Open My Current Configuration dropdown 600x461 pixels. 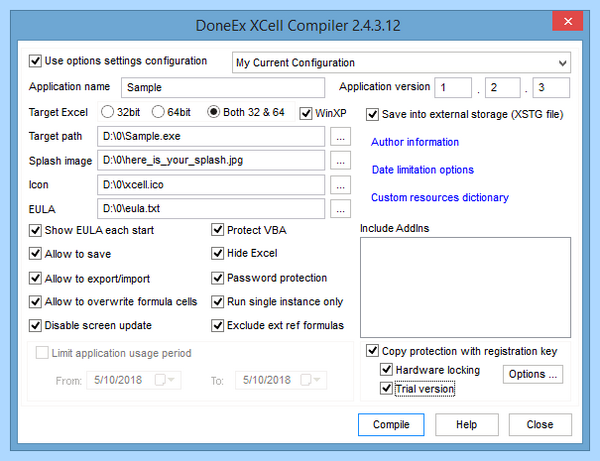pos(401,62)
